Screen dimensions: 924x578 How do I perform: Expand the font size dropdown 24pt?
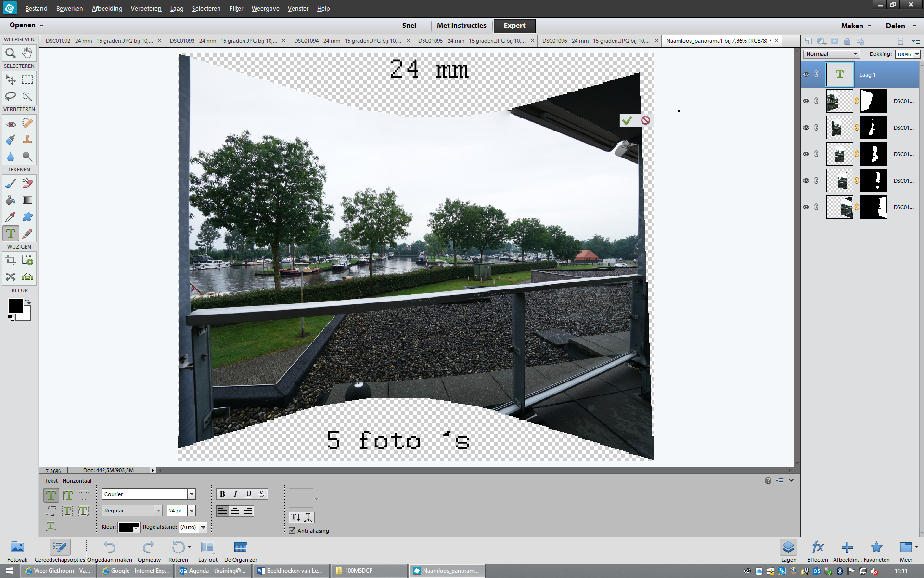click(192, 510)
